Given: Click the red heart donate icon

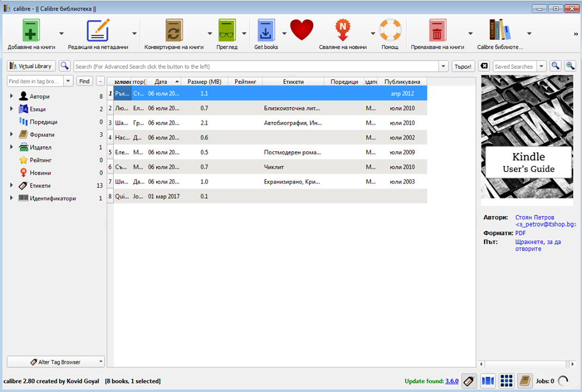Looking at the screenshot, I should coord(302,30).
